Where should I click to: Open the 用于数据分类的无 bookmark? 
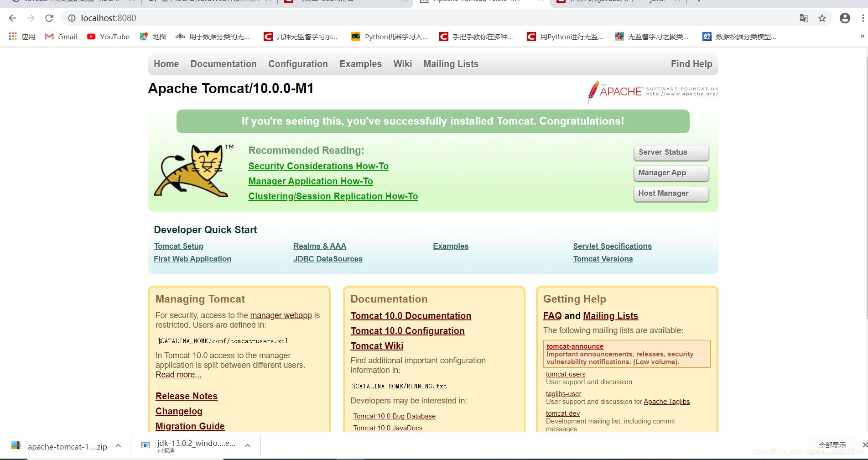[x=213, y=37]
